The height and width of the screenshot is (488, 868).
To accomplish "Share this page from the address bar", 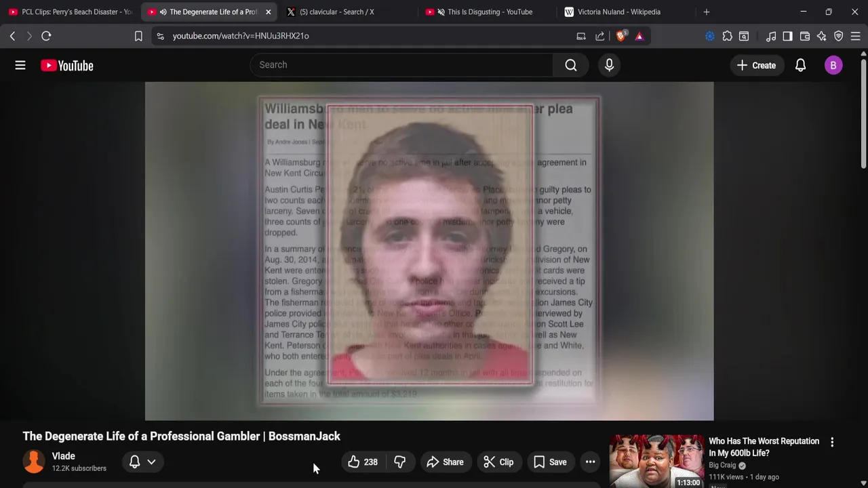I will point(600,36).
